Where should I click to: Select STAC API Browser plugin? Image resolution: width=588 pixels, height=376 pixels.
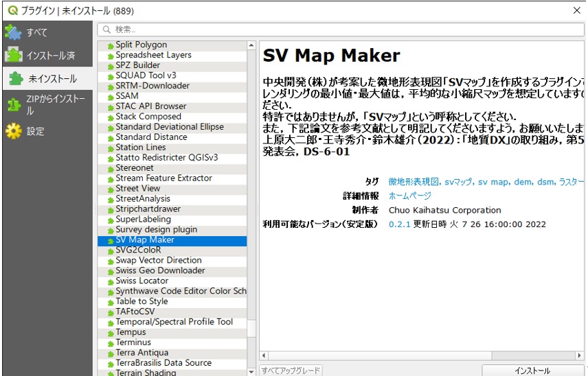click(x=172, y=106)
